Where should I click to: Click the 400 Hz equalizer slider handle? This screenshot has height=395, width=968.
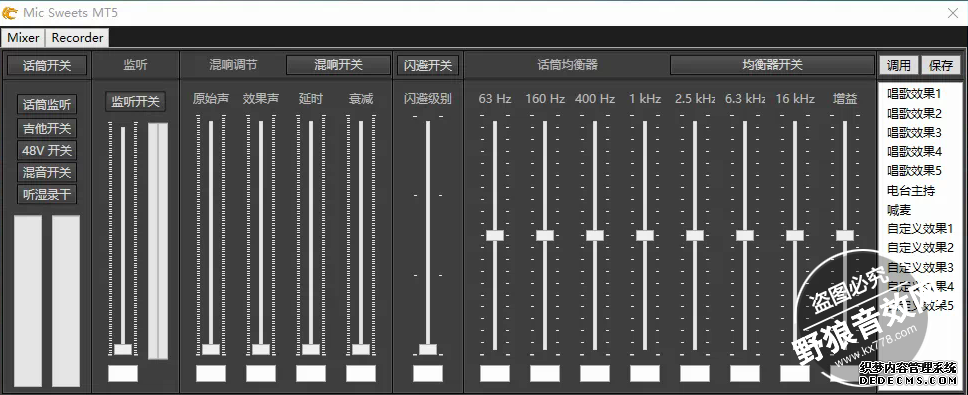595,235
